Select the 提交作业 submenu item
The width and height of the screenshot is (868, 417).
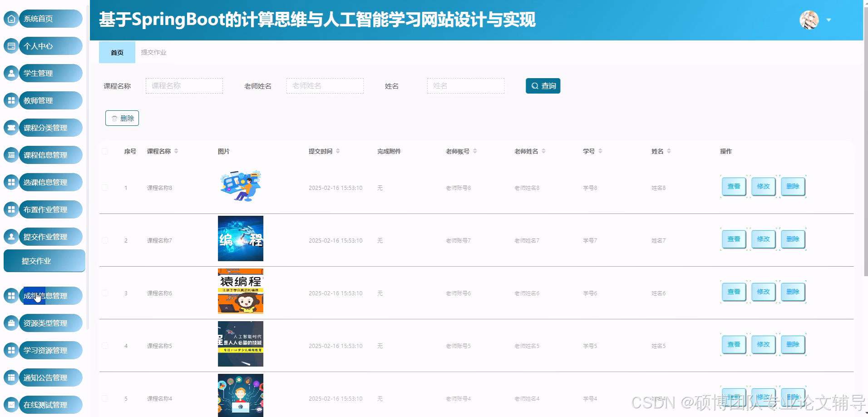coord(44,261)
